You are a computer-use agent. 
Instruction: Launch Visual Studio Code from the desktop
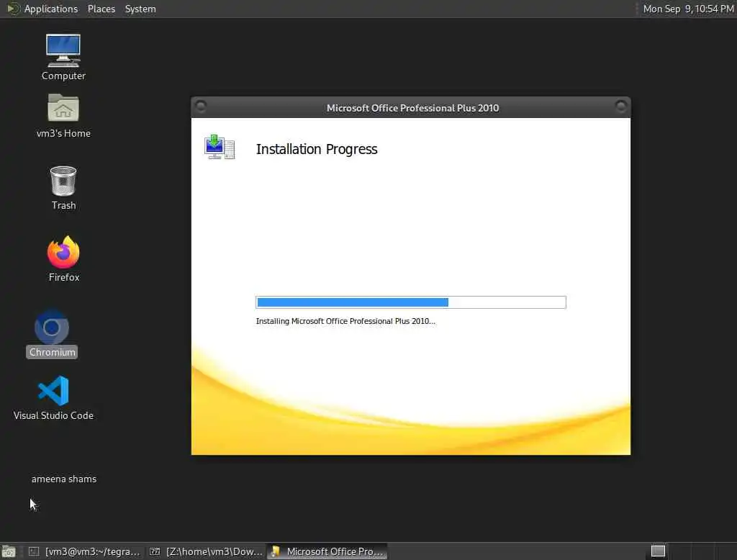[53, 398]
